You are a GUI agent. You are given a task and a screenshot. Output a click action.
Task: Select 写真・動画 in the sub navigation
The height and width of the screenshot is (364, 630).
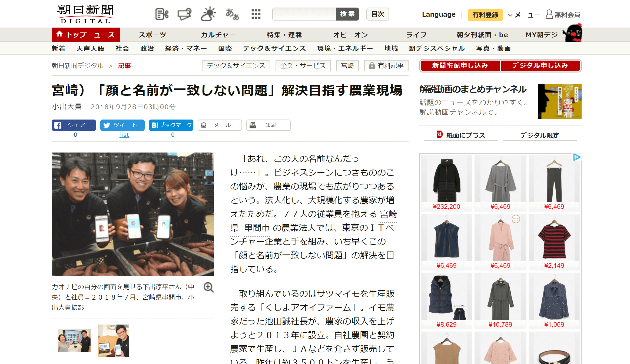pyautogui.click(x=493, y=48)
